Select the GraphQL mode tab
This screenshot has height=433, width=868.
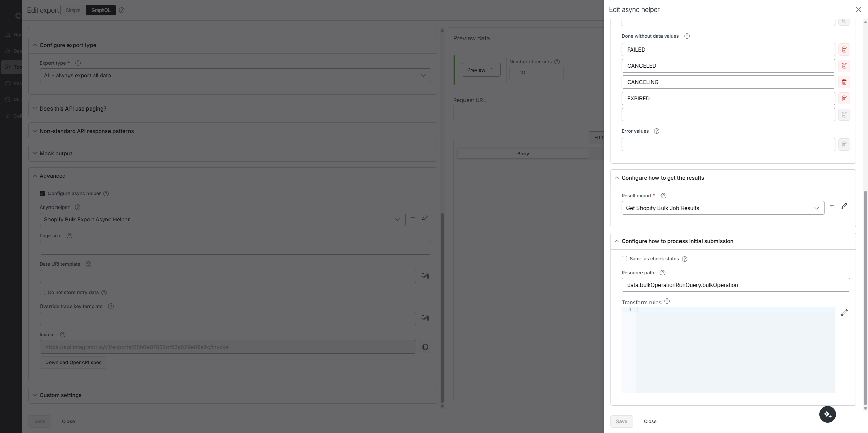(x=101, y=10)
